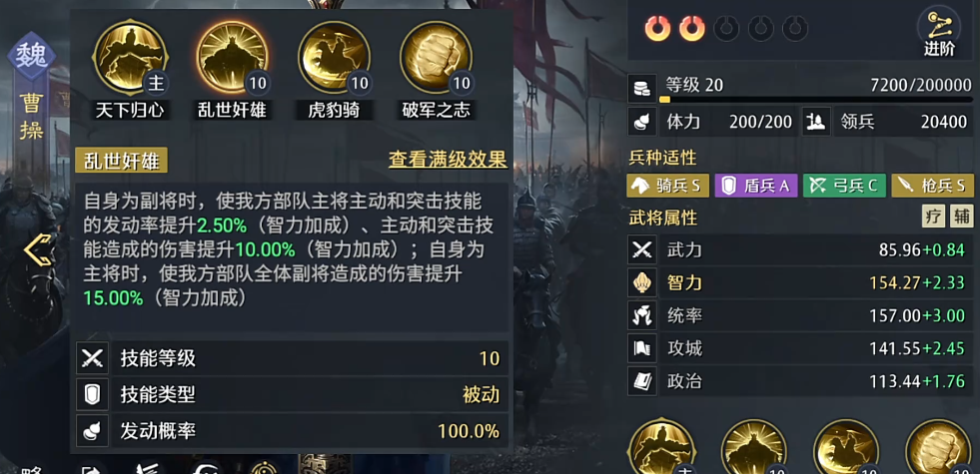Image resolution: width=980 pixels, height=474 pixels.
Task: Click the 盾兵 A troop aptitude tag
Action: [x=756, y=186]
